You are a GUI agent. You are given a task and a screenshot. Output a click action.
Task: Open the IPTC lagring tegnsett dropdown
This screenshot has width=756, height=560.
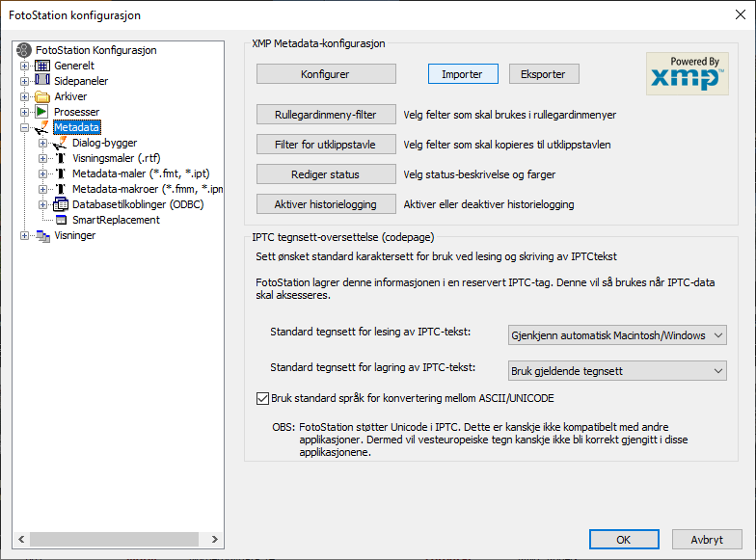tap(617, 370)
